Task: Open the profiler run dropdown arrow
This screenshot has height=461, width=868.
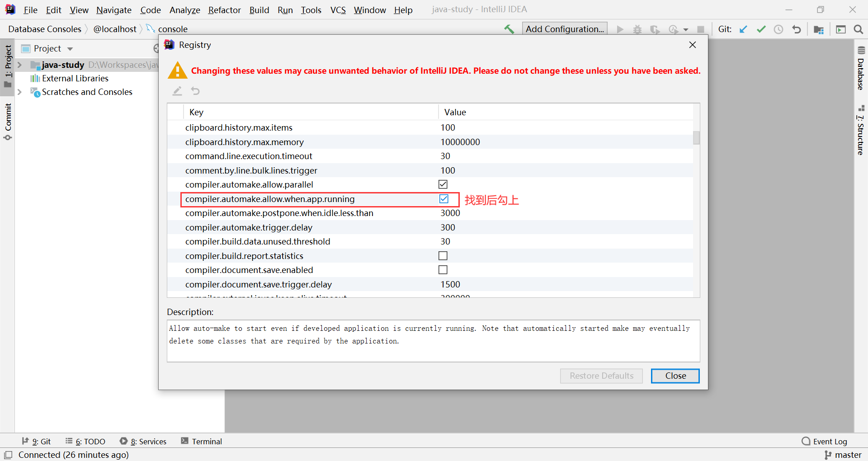Action: pyautogui.click(x=685, y=30)
